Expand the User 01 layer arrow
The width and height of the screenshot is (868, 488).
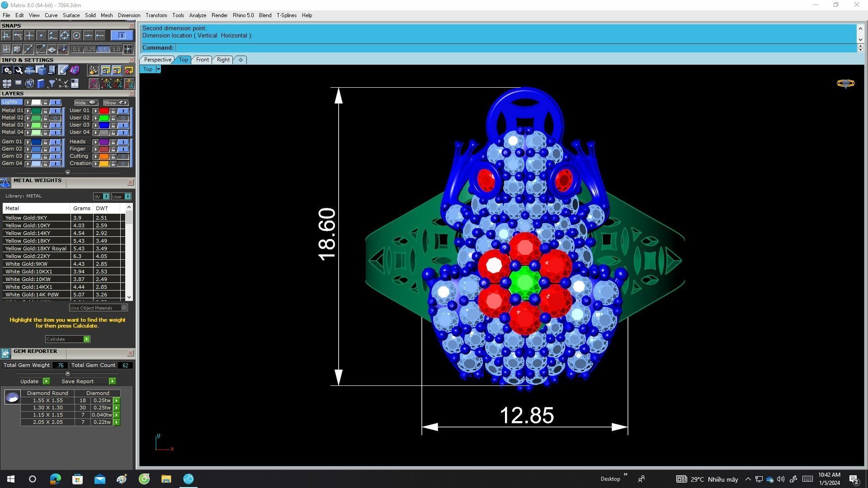(x=95, y=111)
